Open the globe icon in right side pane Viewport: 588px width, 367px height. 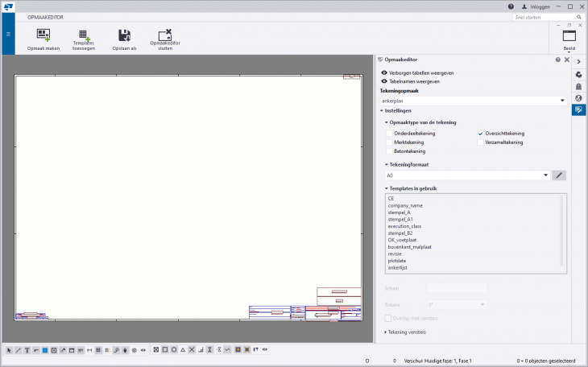[578, 98]
